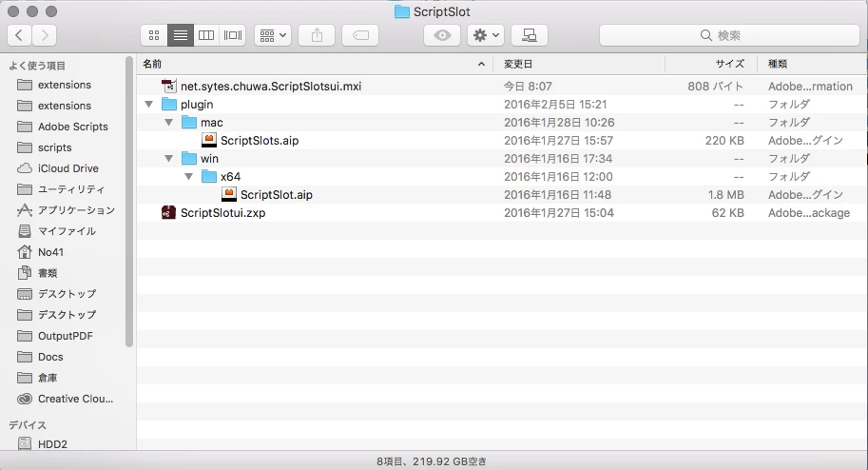This screenshot has height=470, width=868.
Task: Open iCloud Drive in the sidebar
Action: tap(68, 168)
